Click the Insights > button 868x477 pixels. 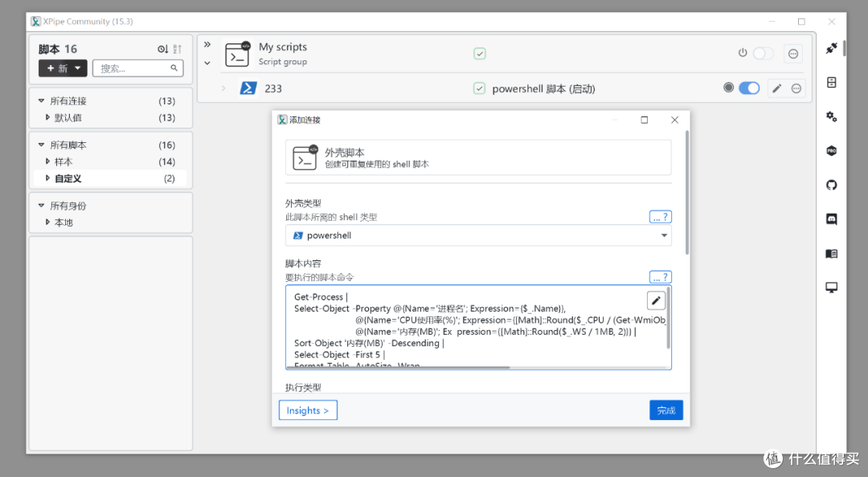coord(308,410)
